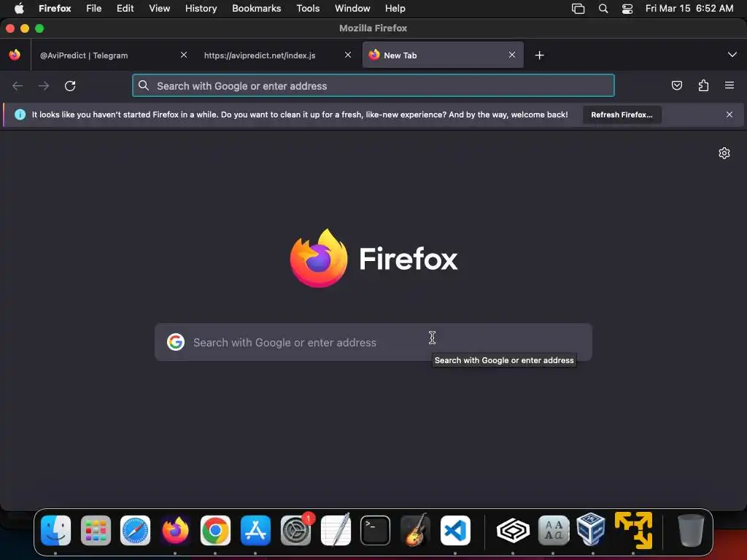This screenshot has height=560, width=747.
Task: Click the Refresh Firefox... button
Action: point(622,114)
